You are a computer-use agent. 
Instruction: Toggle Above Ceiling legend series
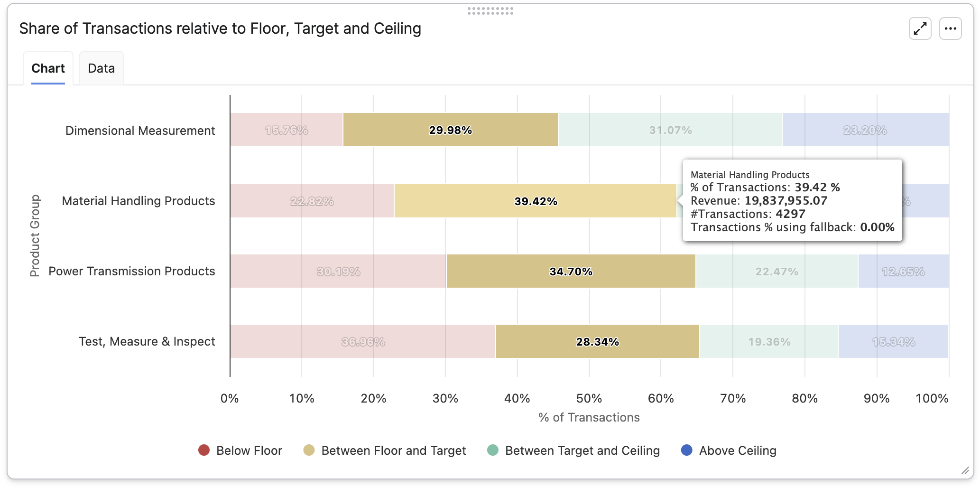click(737, 450)
